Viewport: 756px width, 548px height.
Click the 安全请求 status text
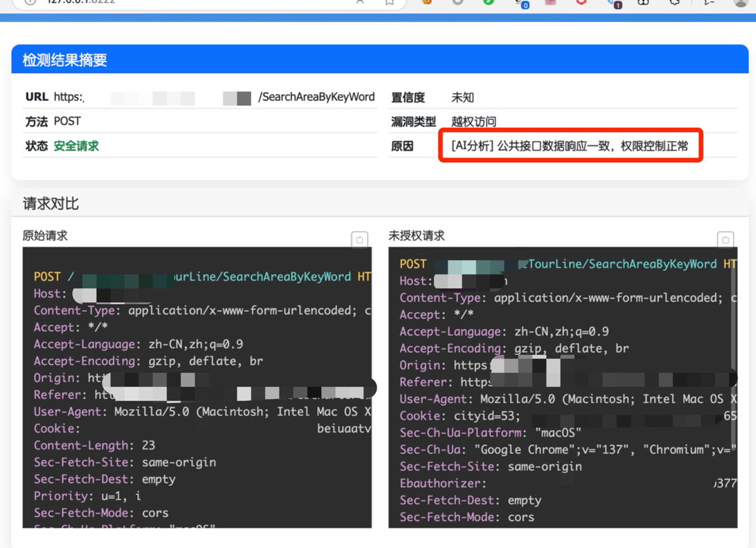pyautogui.click(x=76, y=146)
